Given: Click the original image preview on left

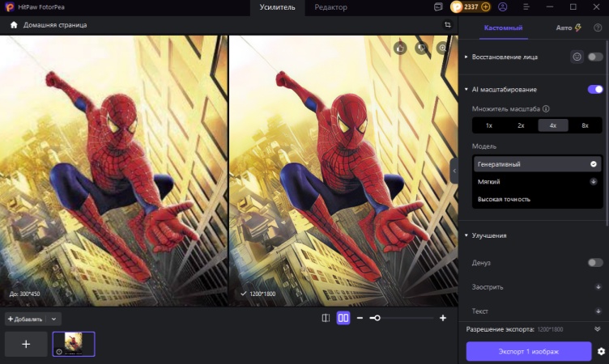Looking at the screenshot, I should [114, 171].
